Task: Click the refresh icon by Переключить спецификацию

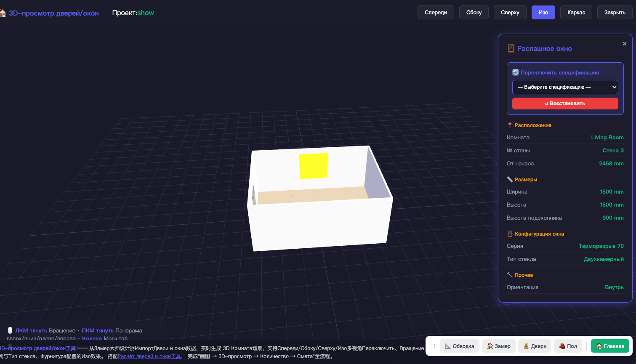Action: point(515,72)
